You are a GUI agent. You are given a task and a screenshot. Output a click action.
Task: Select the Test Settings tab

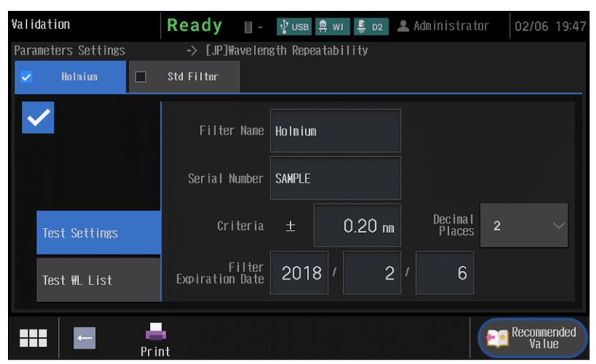(x=99, y=233)
